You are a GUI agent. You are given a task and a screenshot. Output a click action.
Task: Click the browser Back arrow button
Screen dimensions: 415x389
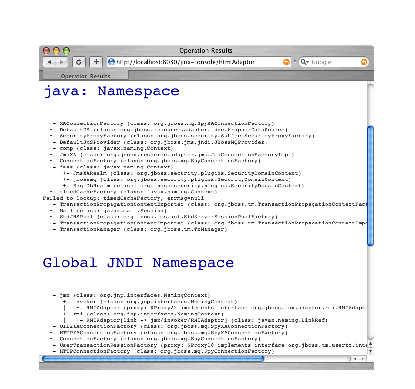tap(50, 62)
